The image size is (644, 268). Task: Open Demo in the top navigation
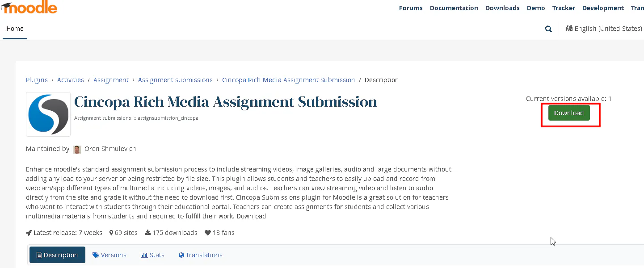(536, 8)
